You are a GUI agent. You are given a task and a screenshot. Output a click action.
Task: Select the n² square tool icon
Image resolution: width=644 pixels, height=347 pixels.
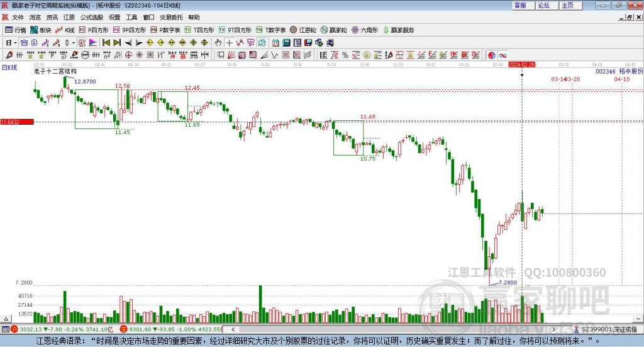tap(107, 55)
